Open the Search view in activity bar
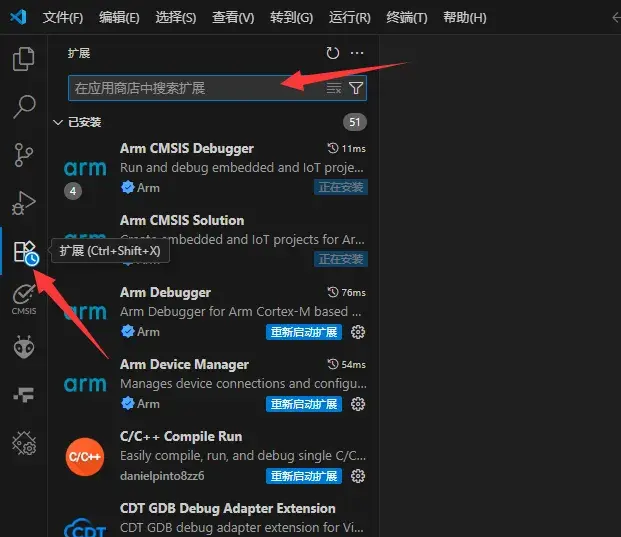 pos(24,107)
